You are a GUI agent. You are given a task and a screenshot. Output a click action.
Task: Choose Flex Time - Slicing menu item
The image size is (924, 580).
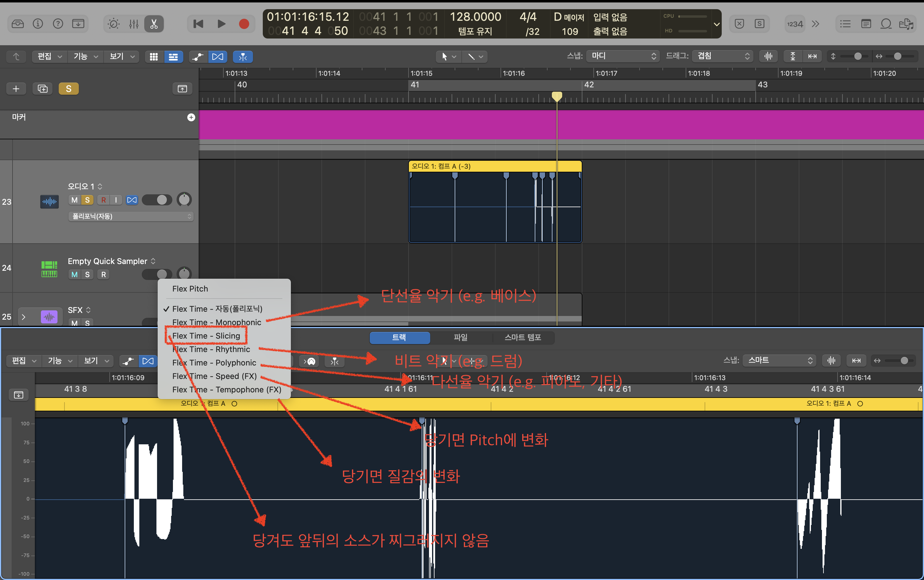click(206, 336)
